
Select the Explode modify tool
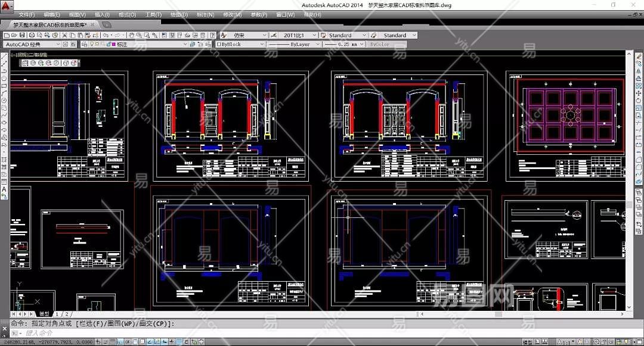(x=639, y=182)
